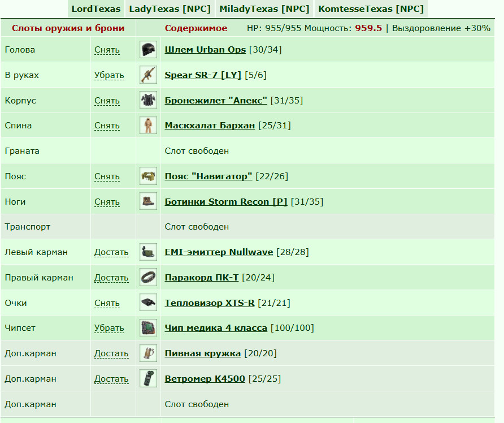Image resolution: width=504 pixels, height=423 pixels.
Task: Open the Пивная кружка item link
Action: click(x=202, y=354)
